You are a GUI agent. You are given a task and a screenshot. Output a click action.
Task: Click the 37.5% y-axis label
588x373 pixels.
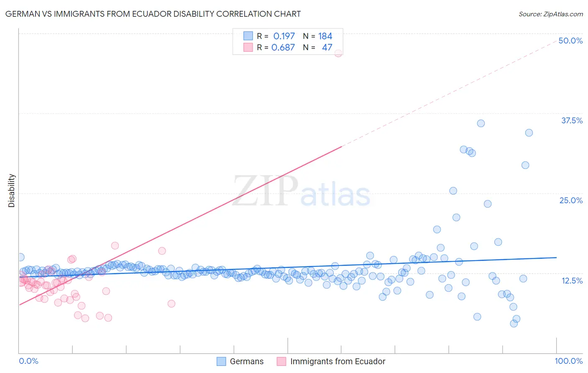pos(572,120)
